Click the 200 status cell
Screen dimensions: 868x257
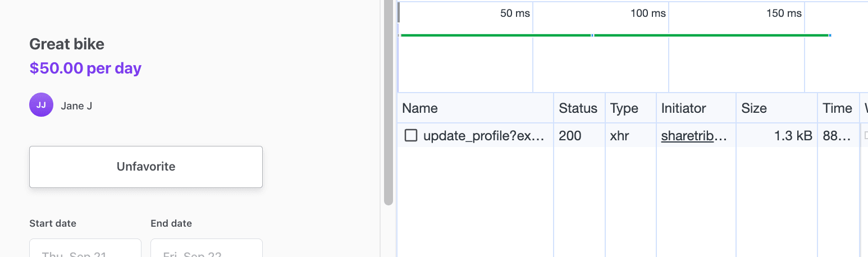tap(570, 135)
